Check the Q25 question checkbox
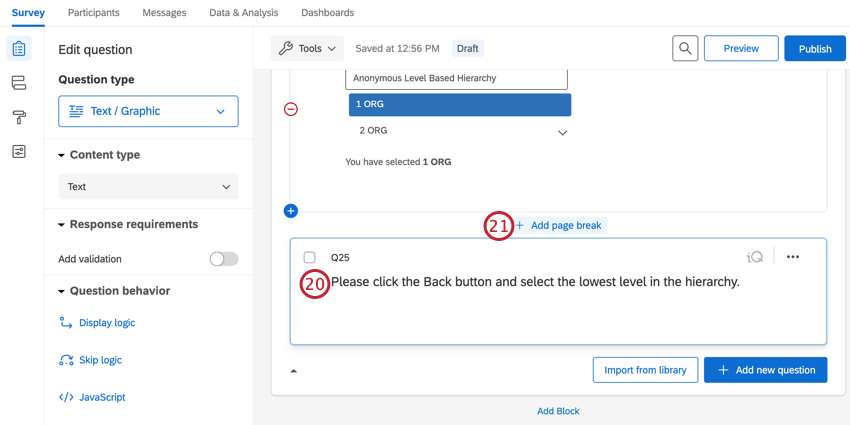Viewport: 850px width, 425px height. click(x=310, y=258)
